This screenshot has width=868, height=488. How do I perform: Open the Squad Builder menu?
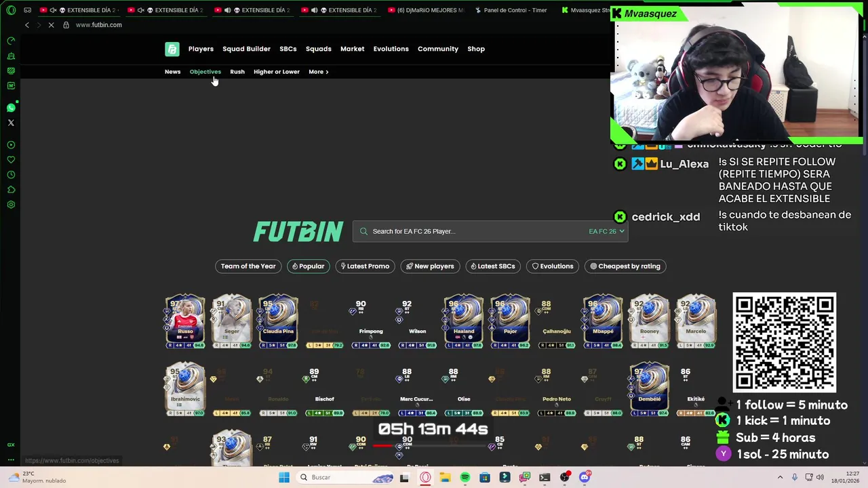[246, 49]
